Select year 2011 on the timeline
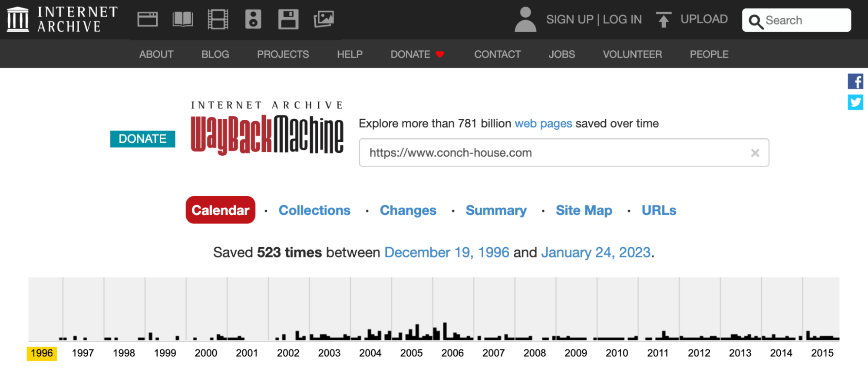 658,353
